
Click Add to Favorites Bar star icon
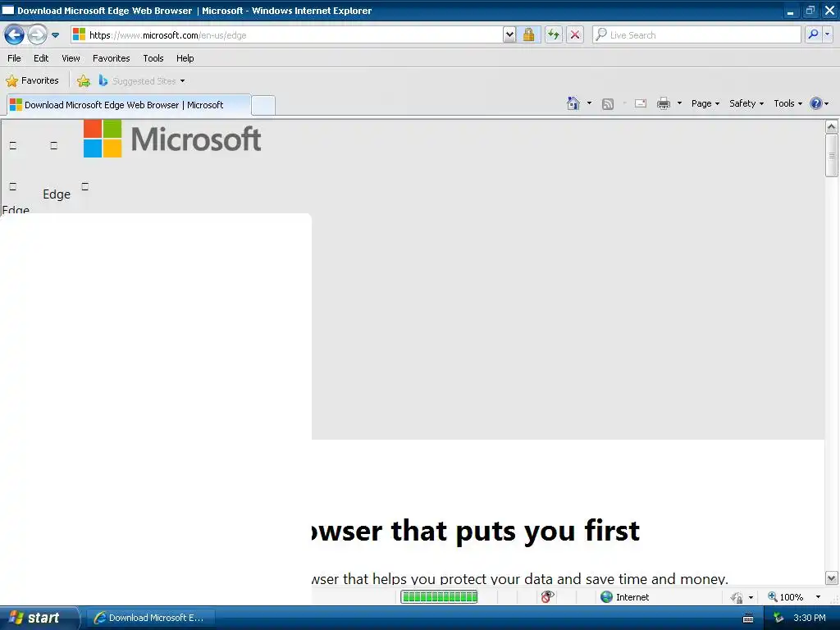tap(83, 81)
